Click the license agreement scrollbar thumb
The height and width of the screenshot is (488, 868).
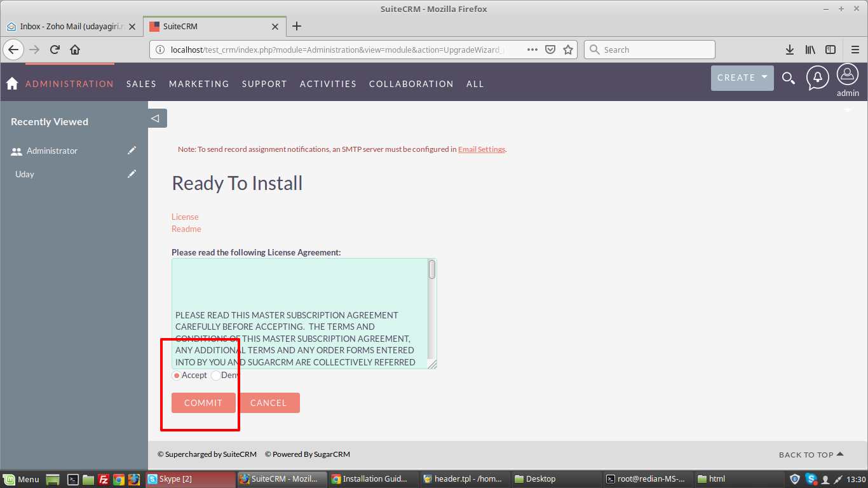(x=432, y=269)
